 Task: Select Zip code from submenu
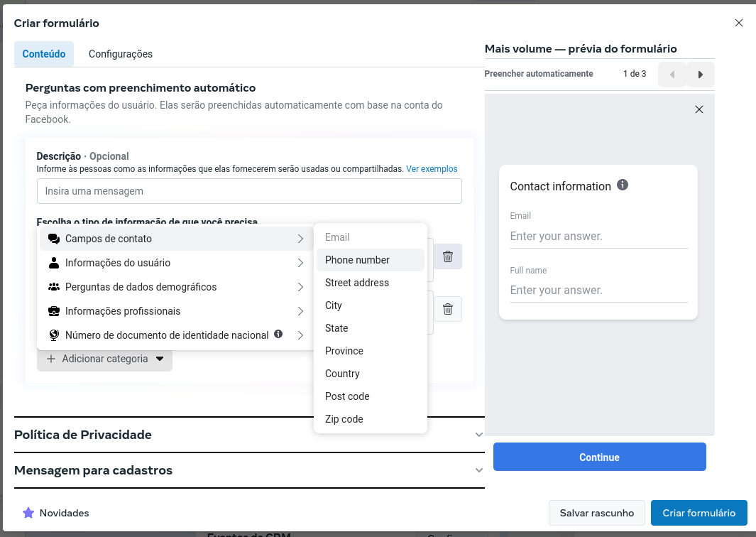coord(371,419)
